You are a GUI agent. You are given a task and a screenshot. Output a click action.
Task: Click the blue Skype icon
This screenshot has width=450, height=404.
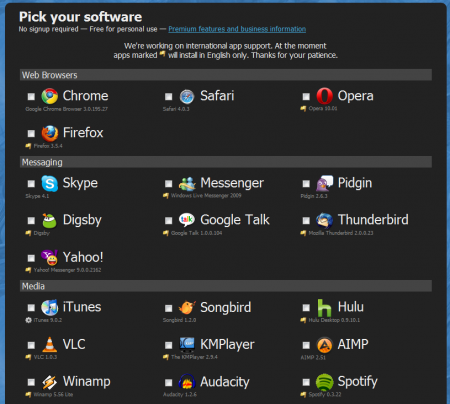coord(49,183)
